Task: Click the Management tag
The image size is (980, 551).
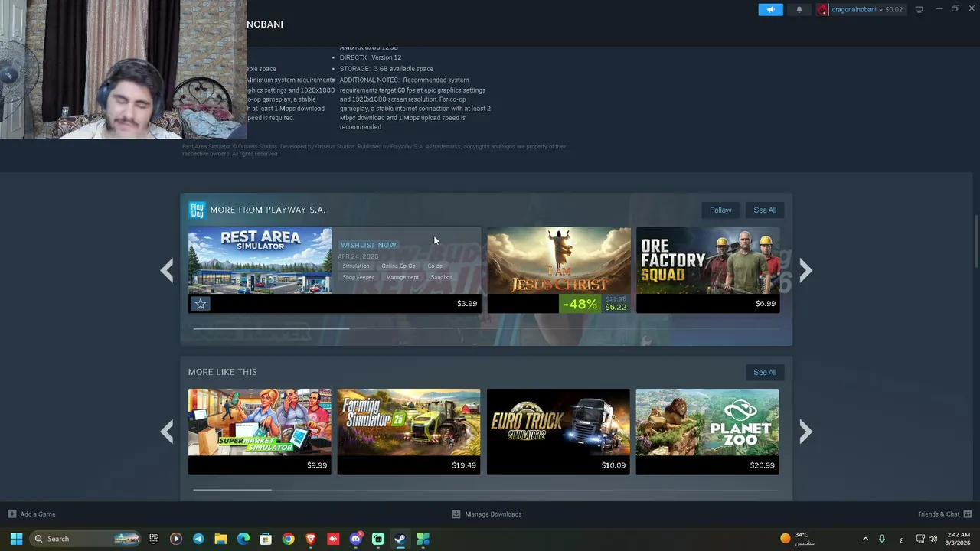Action: click(403, 277)
